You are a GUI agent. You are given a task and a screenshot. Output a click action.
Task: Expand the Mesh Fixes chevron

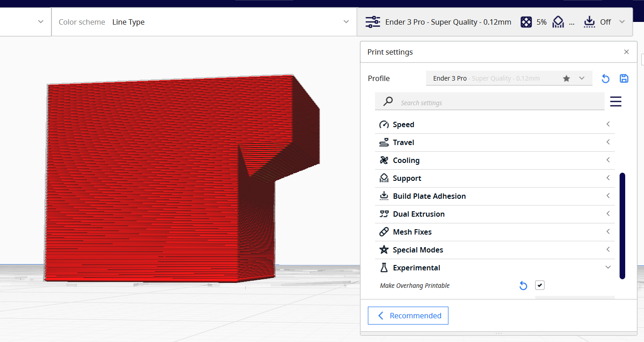pyautogui.click(x=608, y=231)
